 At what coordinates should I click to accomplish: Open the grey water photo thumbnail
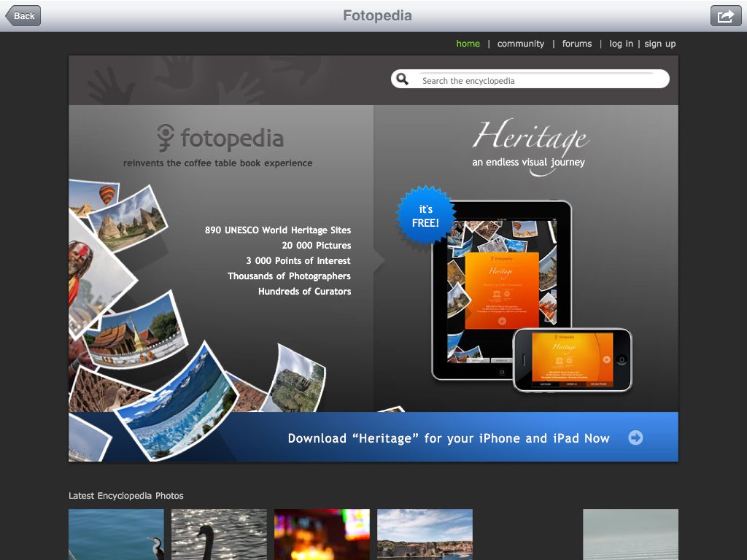tap(631, 534)
